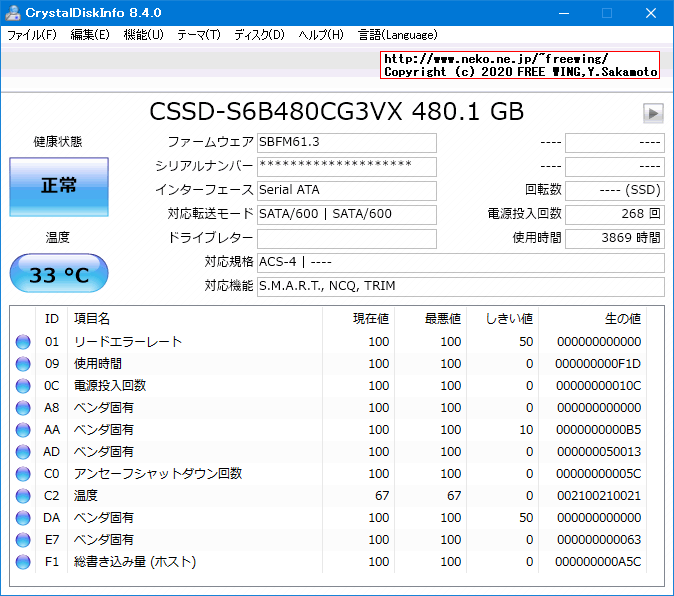Select the 電源投入回数 attribute name in the table
674x596 pixels.
(x=110, y=386)
